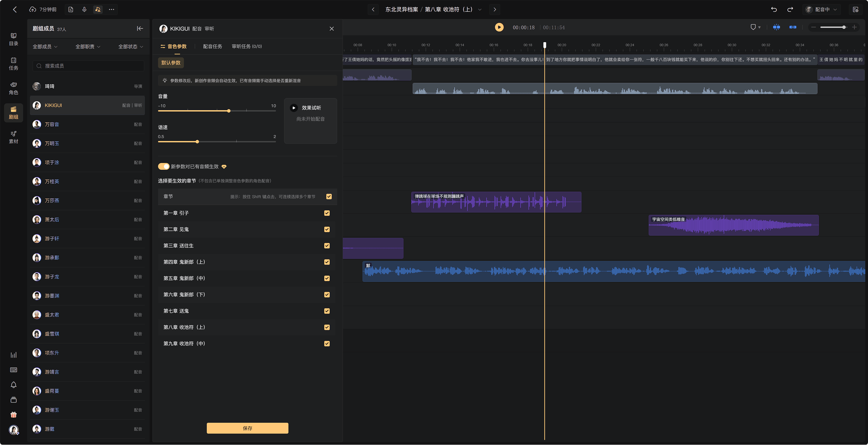Uncheck 第三章 送往生 chapter checkbox
868x445 pixels.
click(327, 246)
